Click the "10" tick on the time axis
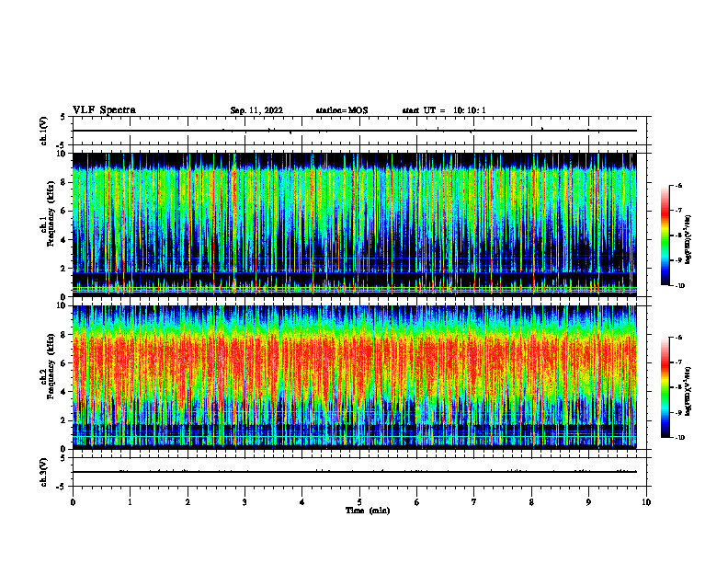728x563 pixels. [646, 502]
